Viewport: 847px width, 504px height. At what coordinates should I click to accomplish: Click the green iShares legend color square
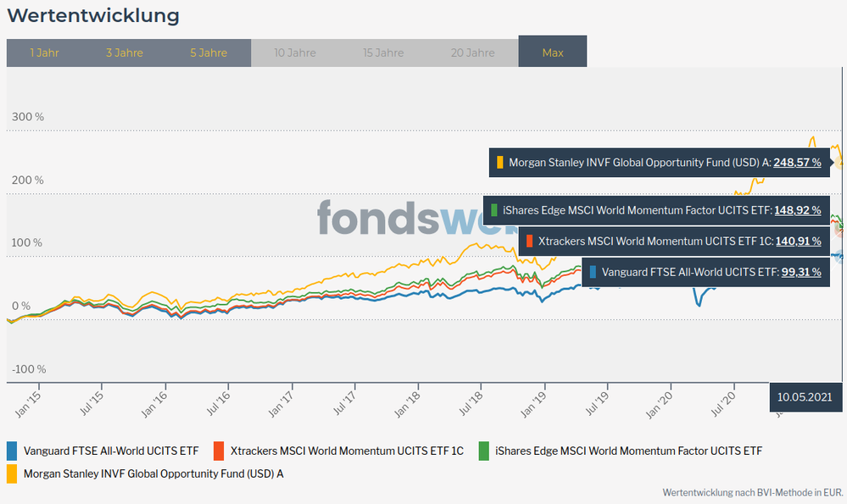pyautogui.click(x=484, y=451)
